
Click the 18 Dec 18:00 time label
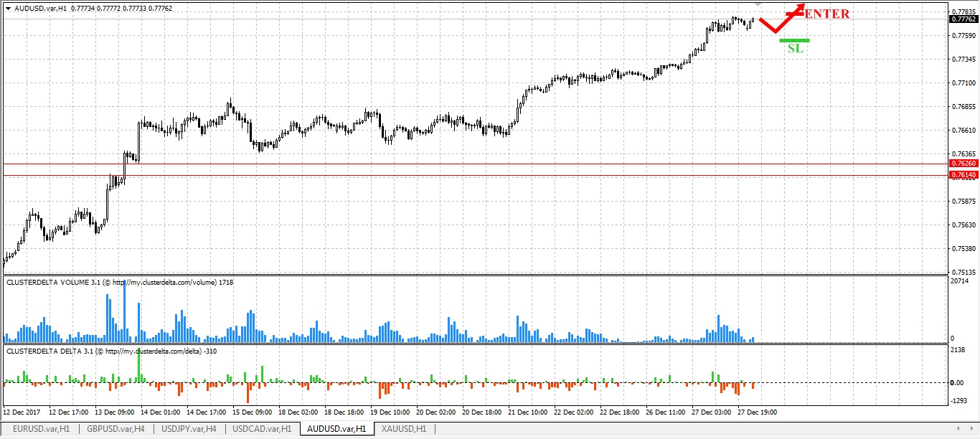[x=344, y=413]
